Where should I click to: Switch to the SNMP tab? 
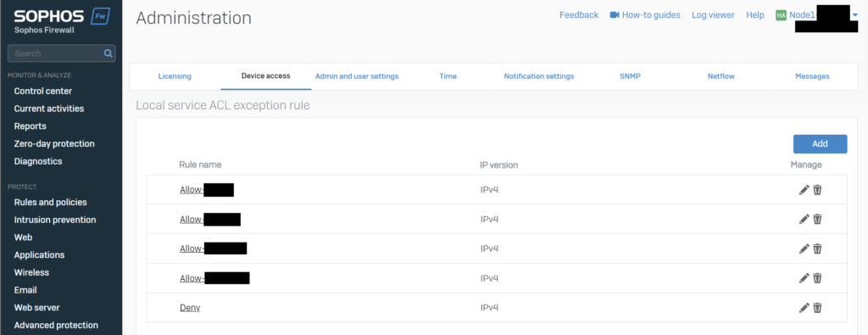tap(630, 76)
